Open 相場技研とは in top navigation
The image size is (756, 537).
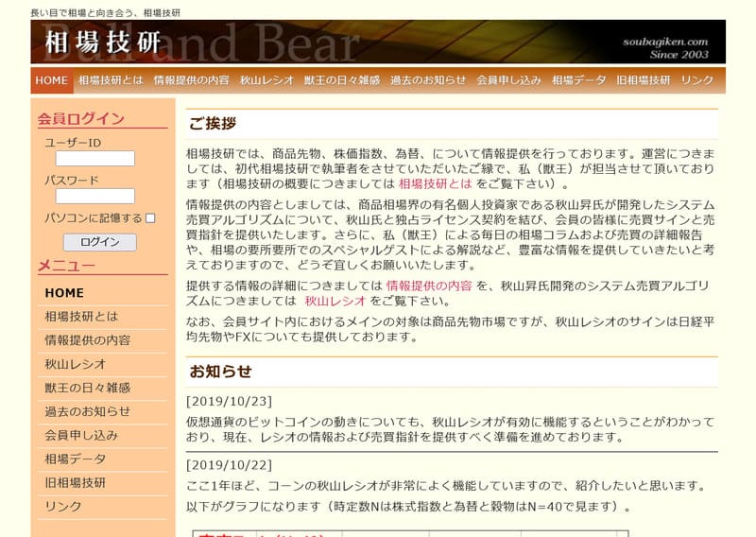tap(111, 80)
